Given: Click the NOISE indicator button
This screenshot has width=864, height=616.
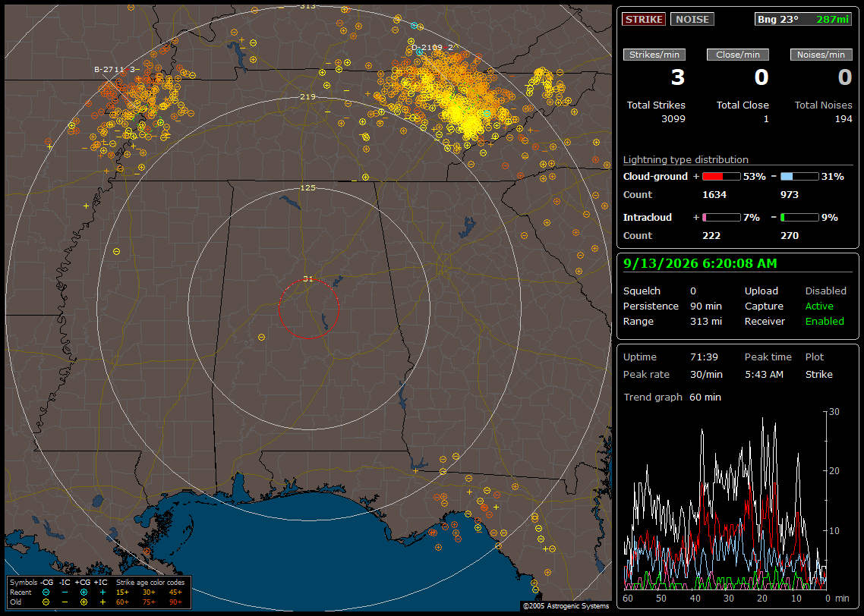Looking at the screenshot, I should [692, 19].
